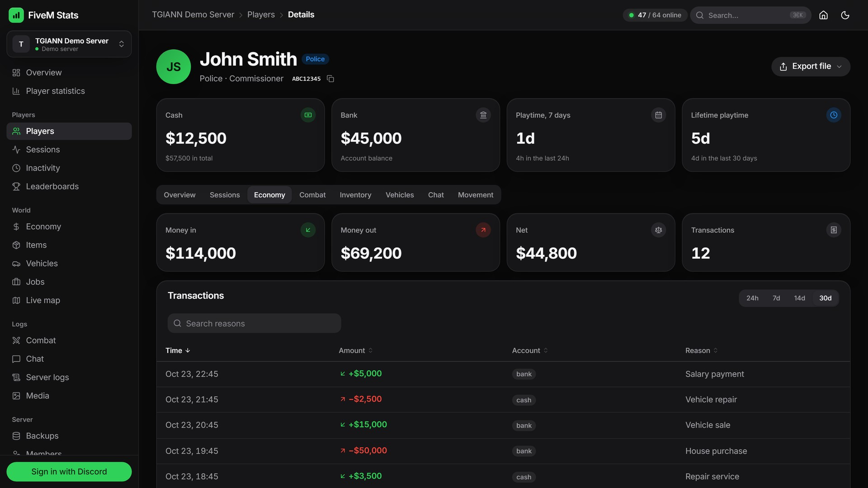The image size is (868, 488).
Task: Select the 14d time range
Action: click(x=799, y=298)
